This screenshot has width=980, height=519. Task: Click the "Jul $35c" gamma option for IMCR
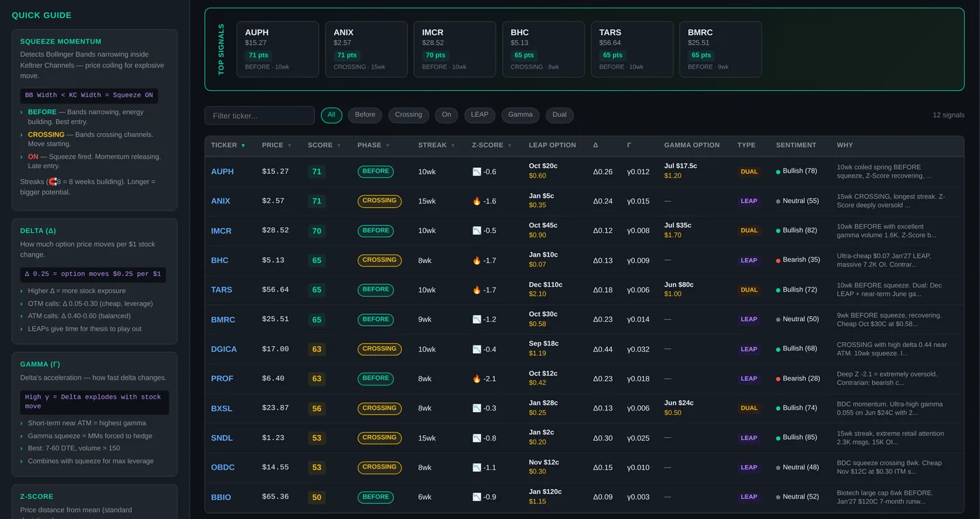click(x=678, y=225)
